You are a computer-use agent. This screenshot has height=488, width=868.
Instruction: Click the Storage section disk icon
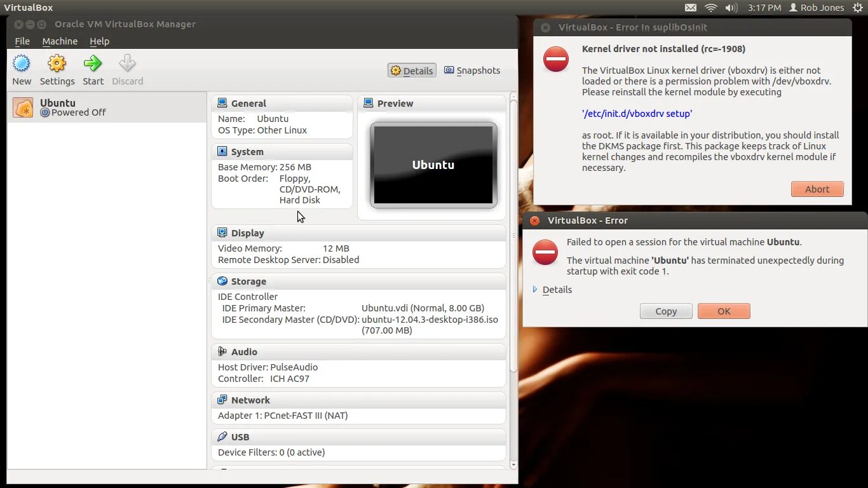(x=222, y=281)
